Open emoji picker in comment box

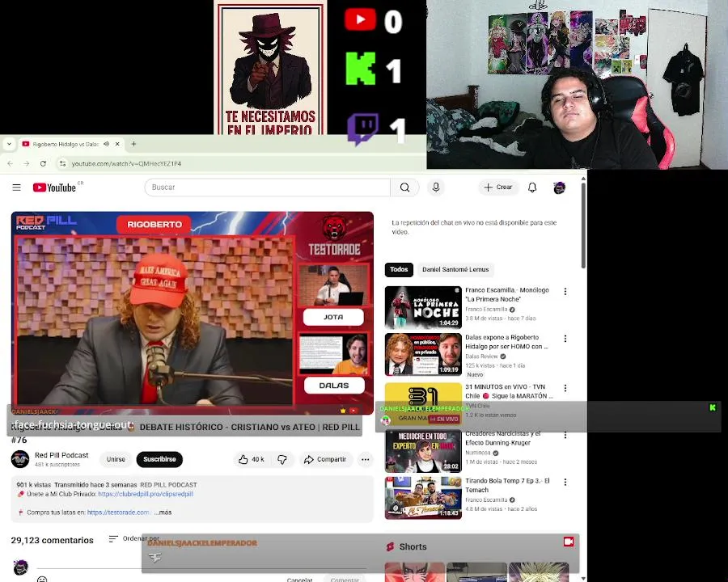[x=42, y=579]
